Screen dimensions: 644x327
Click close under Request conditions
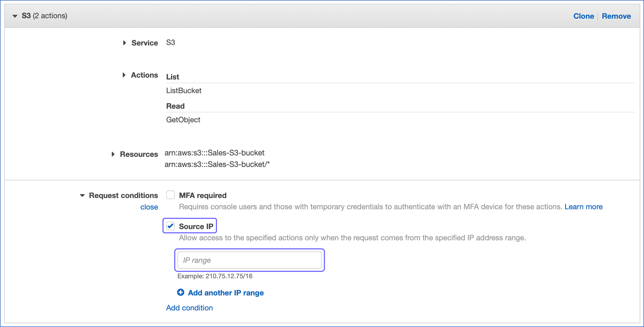point(149,207)
